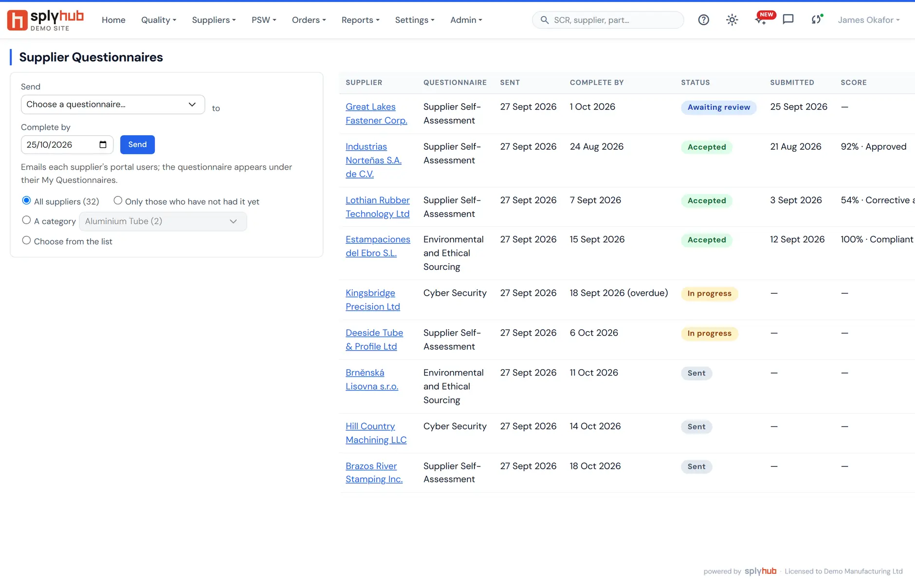Select the A category radio option
The height and width of the screenshot is (588, 915).
[x=26, y=220]
